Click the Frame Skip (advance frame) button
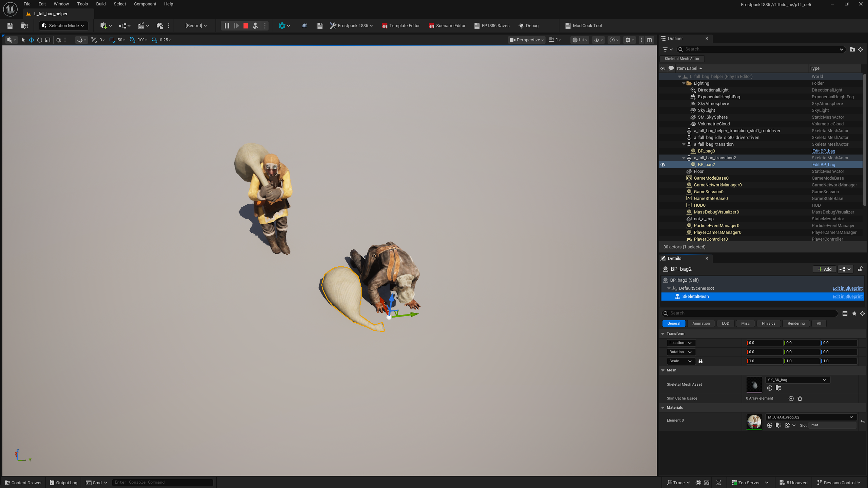The height and width of the screenshot is (488, 868). 236,26
